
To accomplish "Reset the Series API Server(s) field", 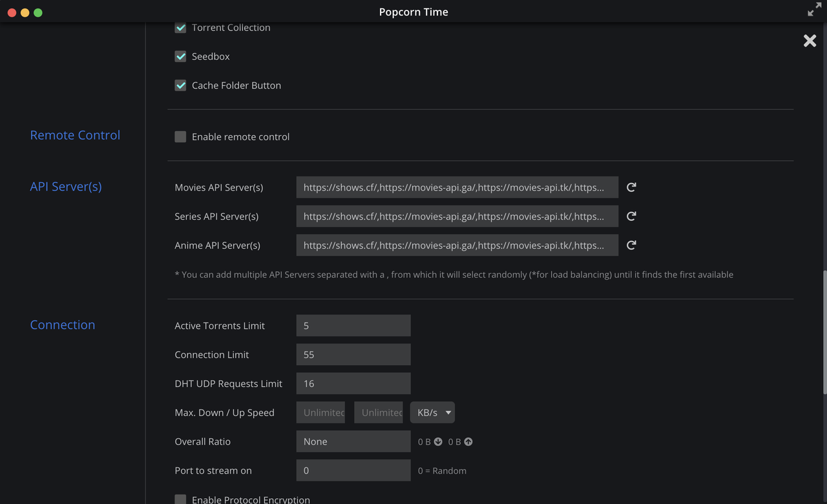I will tap(631, 216).
